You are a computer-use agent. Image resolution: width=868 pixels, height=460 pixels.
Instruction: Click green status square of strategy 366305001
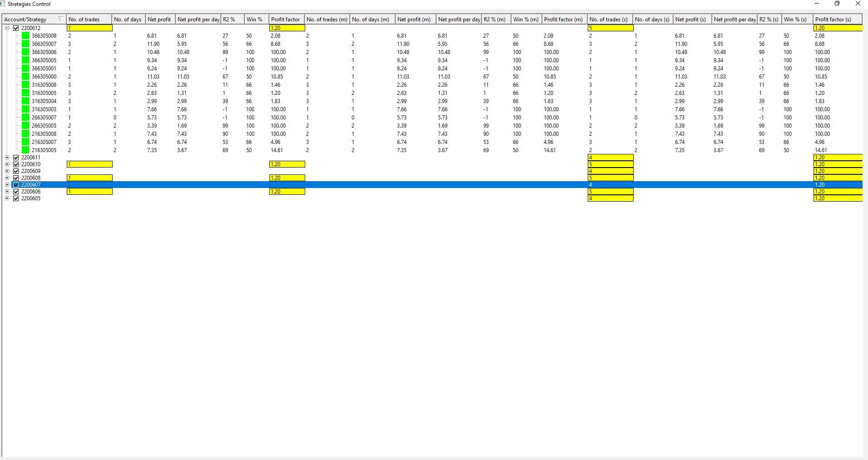point(25,69)
